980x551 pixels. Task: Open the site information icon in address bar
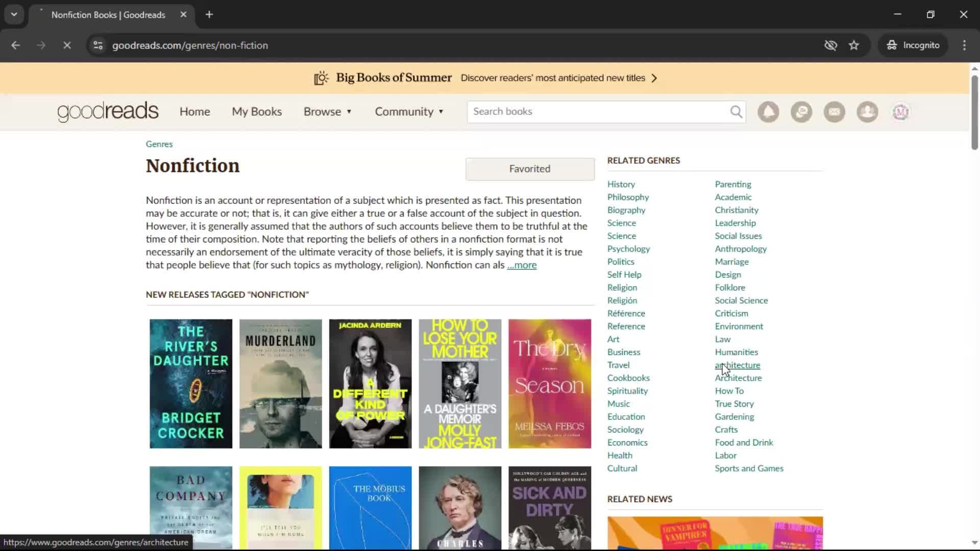pyautogui.click(x=98, y=45)
